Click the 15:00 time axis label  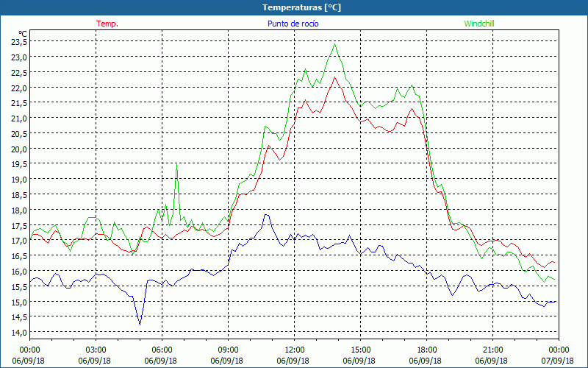coord(360,350)
